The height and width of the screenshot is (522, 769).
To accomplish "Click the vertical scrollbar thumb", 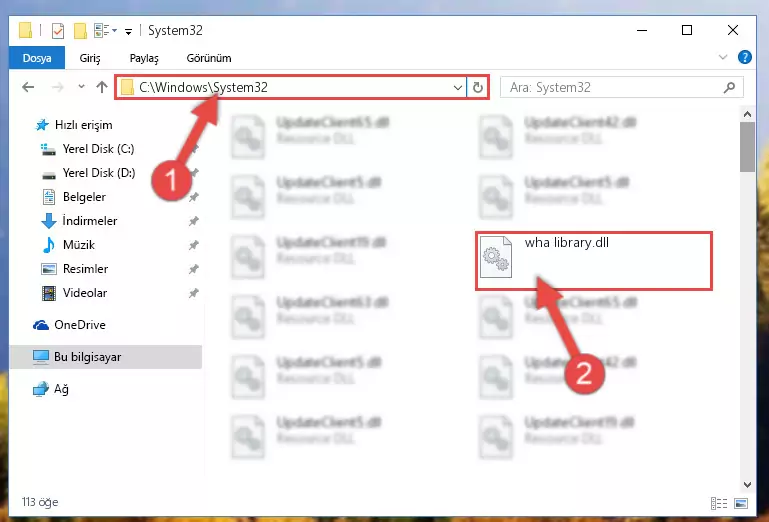I will 747,147.
